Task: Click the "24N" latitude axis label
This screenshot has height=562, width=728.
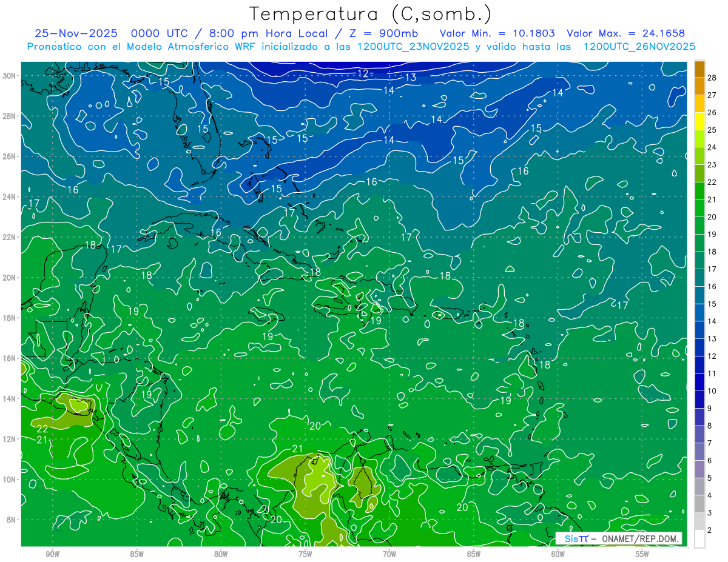Action: tap(10, 197)
